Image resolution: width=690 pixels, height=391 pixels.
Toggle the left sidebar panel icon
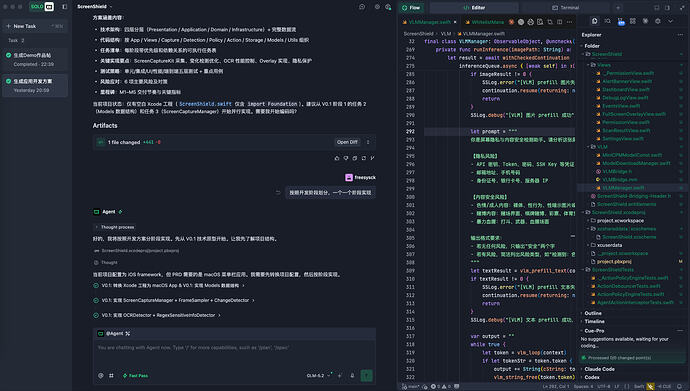[x=65, y=7]
